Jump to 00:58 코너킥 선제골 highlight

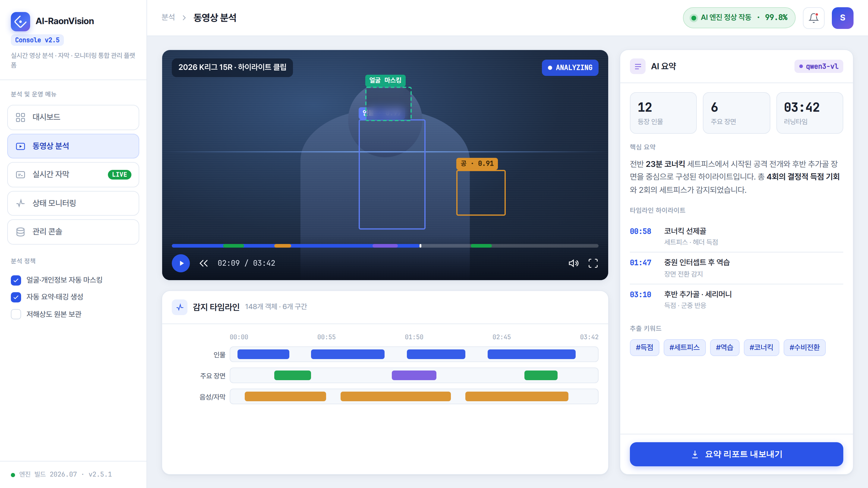point(736,236)
